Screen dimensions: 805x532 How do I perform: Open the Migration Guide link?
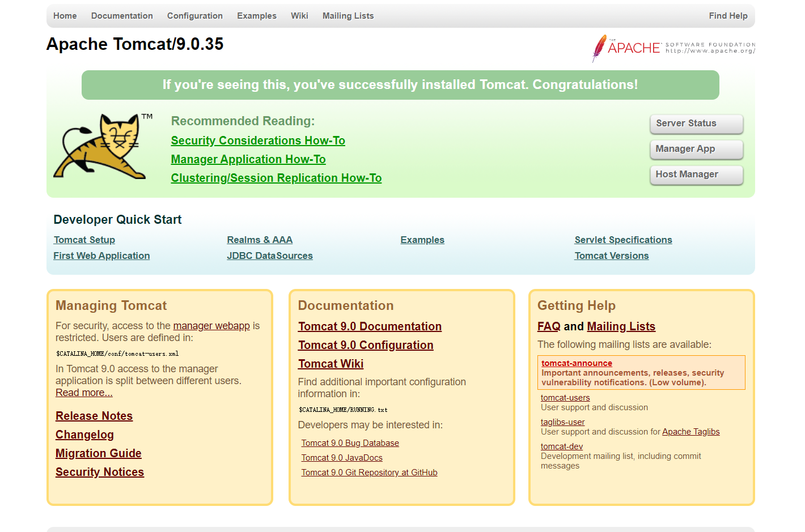tap(99, 453)
